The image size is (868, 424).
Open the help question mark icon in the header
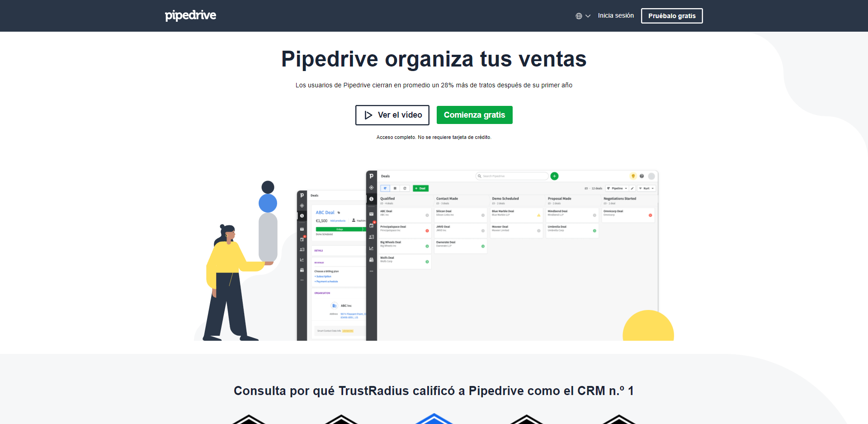coord(642,176)
